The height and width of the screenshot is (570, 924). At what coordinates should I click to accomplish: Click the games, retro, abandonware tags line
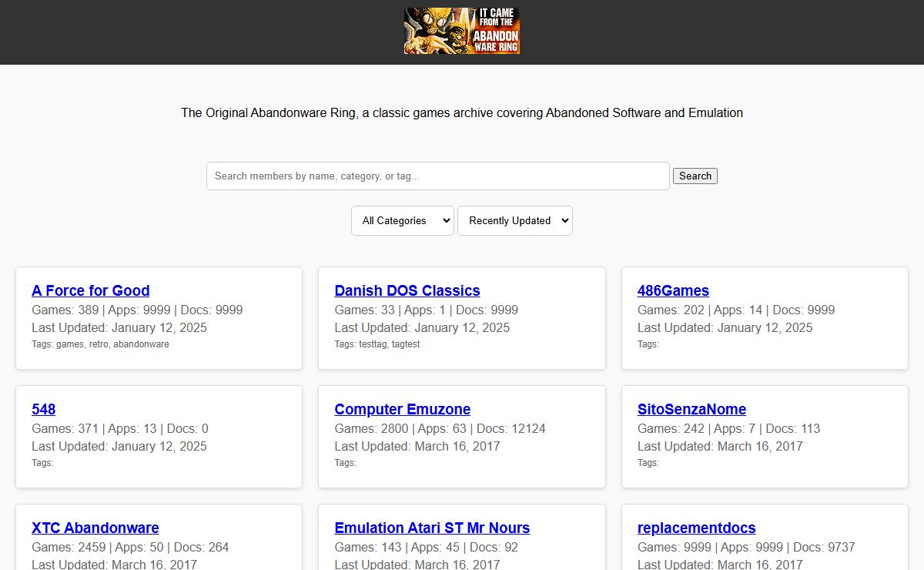click(100, 344)
